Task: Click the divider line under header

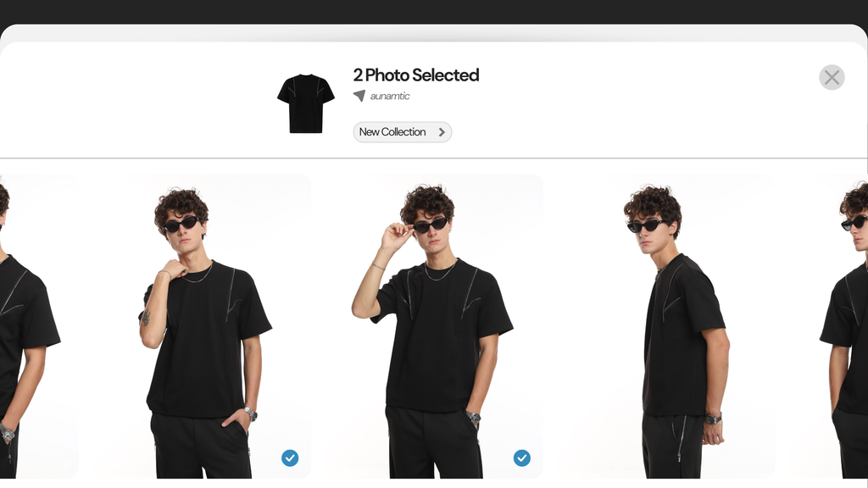Action: [434, 158]
